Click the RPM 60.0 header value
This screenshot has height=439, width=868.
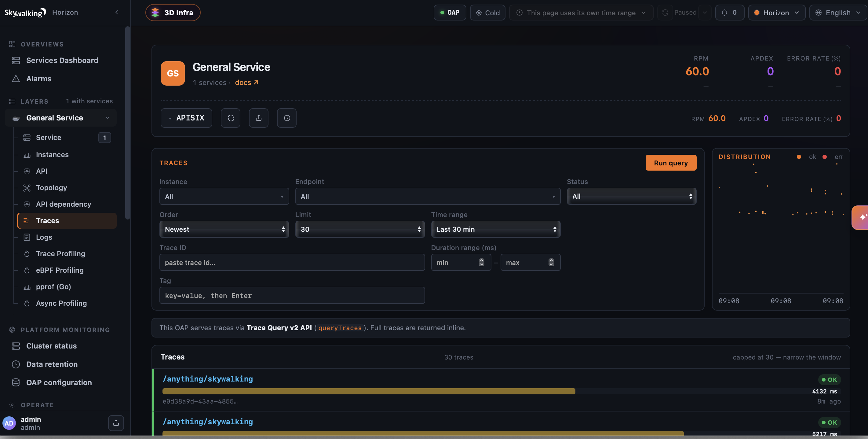[697, 72]
